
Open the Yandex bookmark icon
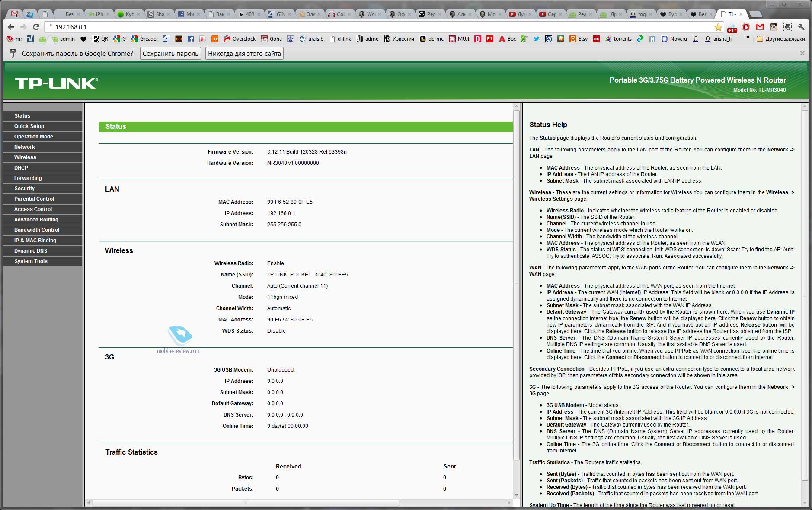point(202,39)
